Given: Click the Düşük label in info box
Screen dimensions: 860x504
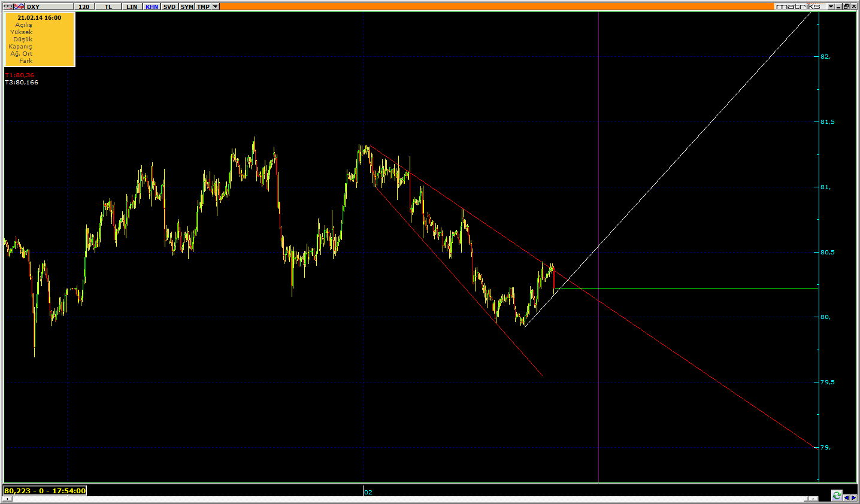Looking at the screenshot, I should [23, 40].
